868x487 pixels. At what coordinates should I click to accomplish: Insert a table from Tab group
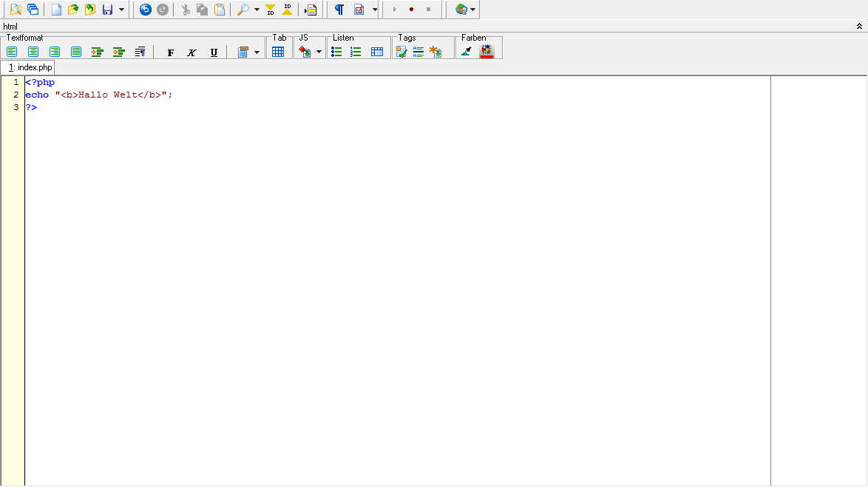tap(278, 52)
